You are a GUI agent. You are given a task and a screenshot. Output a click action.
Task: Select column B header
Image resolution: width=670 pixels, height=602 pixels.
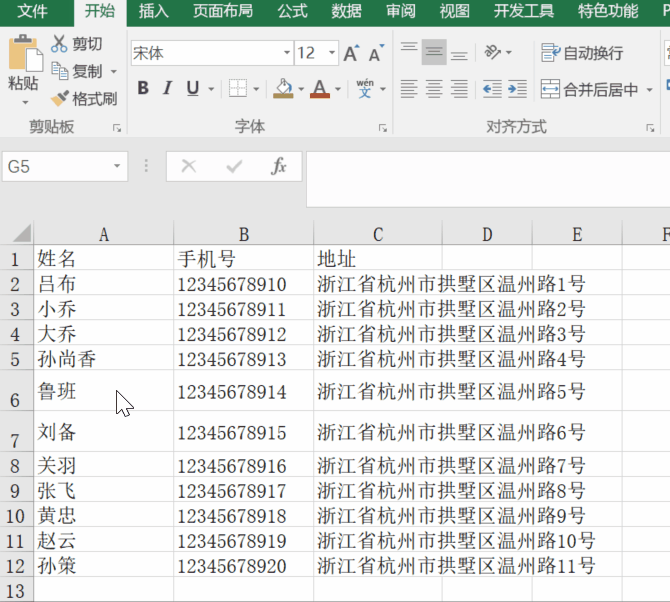click(244, 234)
